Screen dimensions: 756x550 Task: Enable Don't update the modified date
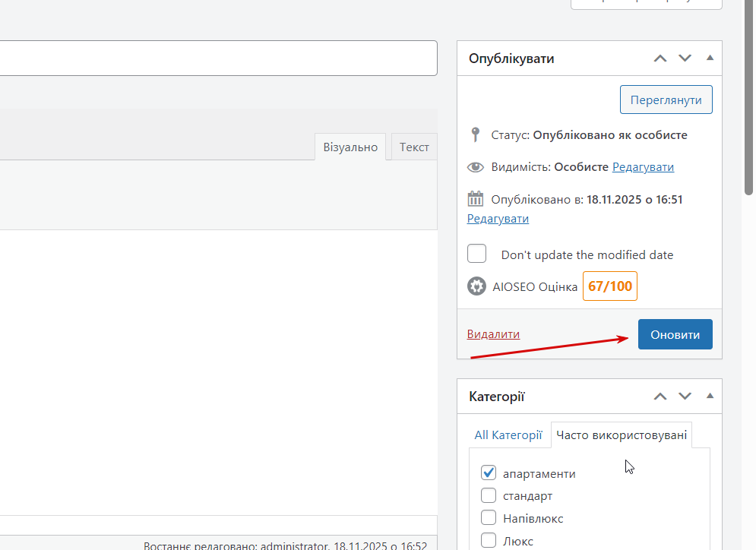[x=477, y=254]
